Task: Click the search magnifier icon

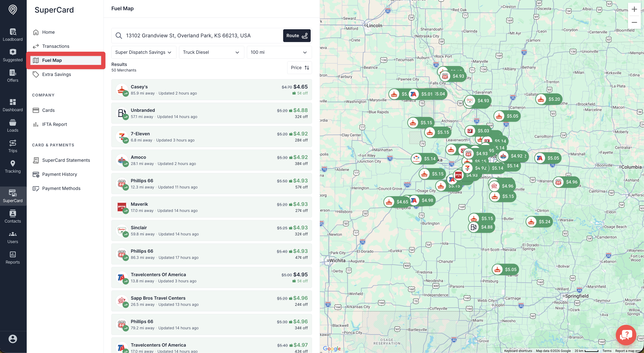Action: tap(119, 35)
